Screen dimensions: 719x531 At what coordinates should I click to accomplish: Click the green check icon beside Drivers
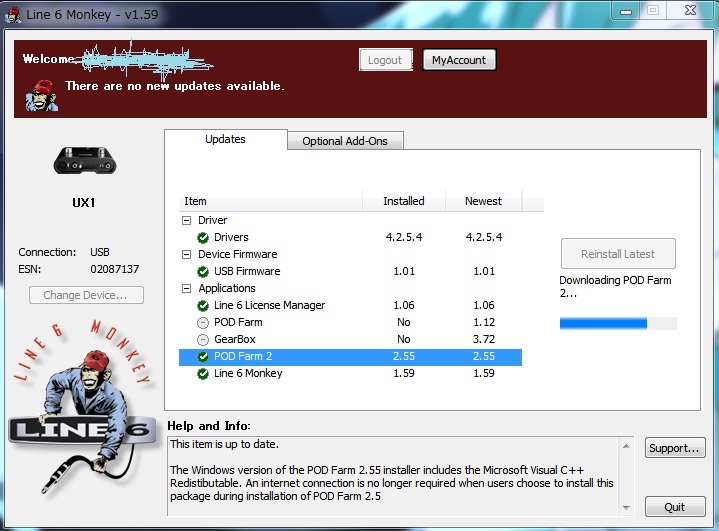(203, 238)
